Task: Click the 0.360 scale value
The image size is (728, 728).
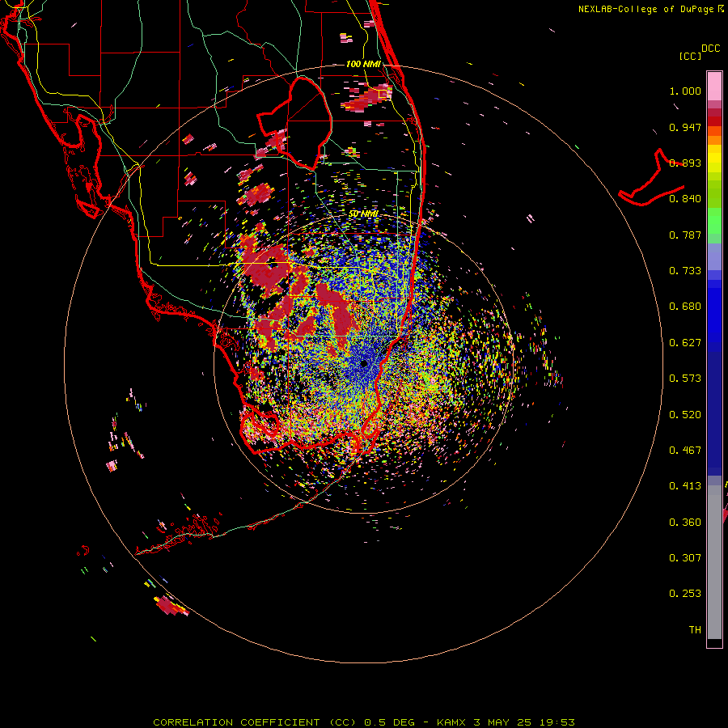Action: pos(685,523)
